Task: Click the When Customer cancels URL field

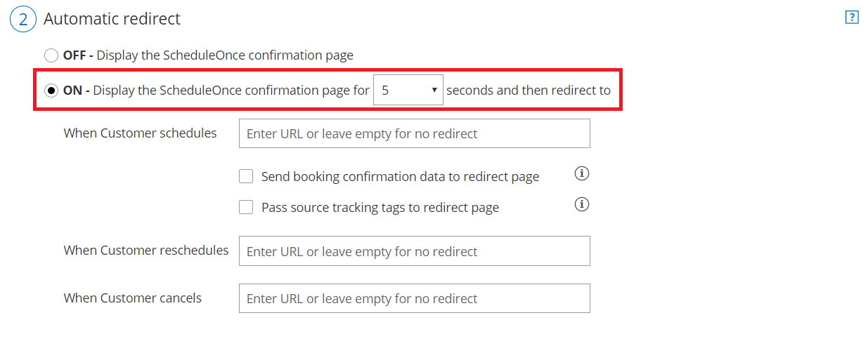Action: point(414,299)
